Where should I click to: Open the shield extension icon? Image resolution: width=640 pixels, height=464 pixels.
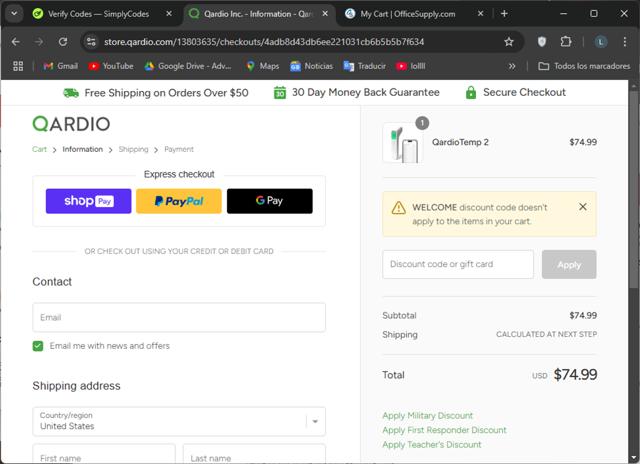click(x=542, y=42)
